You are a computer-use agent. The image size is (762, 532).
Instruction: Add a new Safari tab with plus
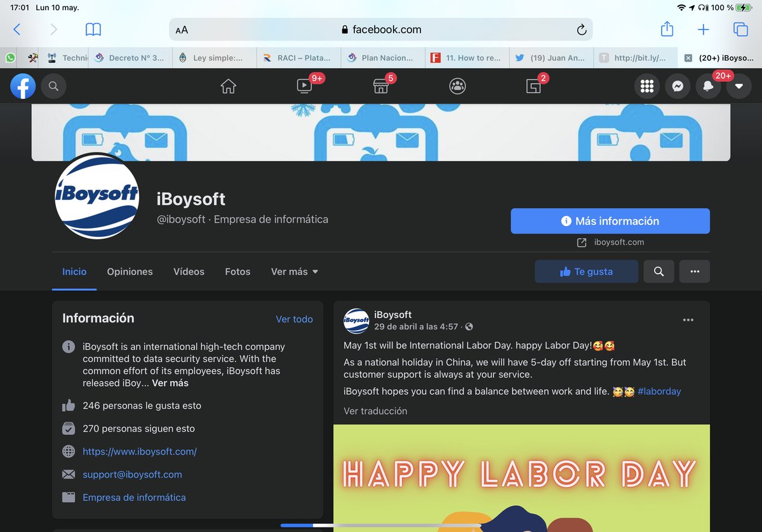[704, 29]
